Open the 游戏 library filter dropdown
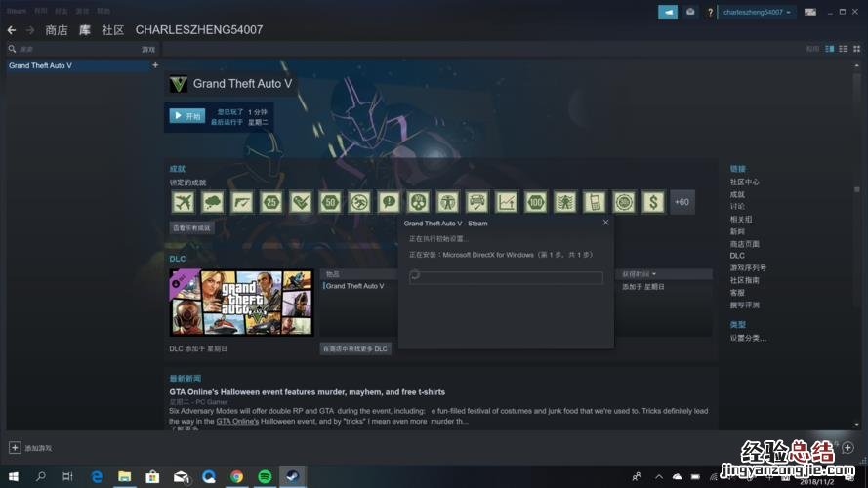This screenshot has width=868, height=488. [148, 49]
